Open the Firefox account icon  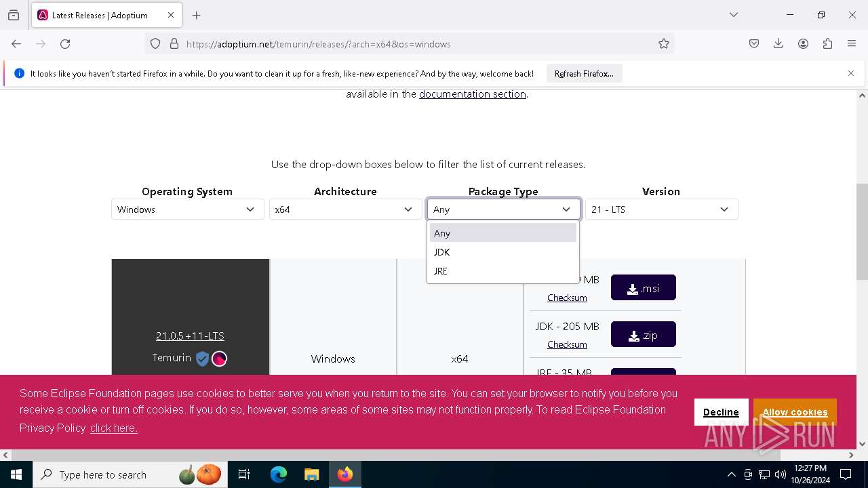point(803,44)
